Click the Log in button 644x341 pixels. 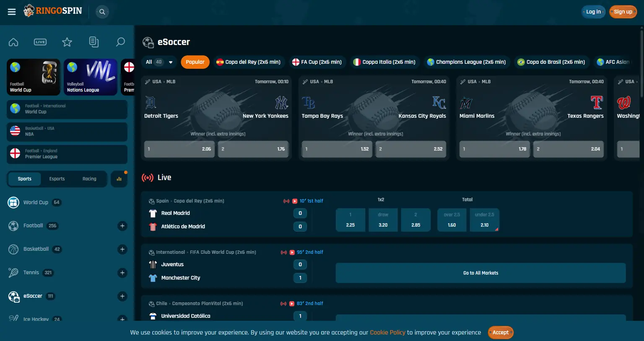coord(593,12)
